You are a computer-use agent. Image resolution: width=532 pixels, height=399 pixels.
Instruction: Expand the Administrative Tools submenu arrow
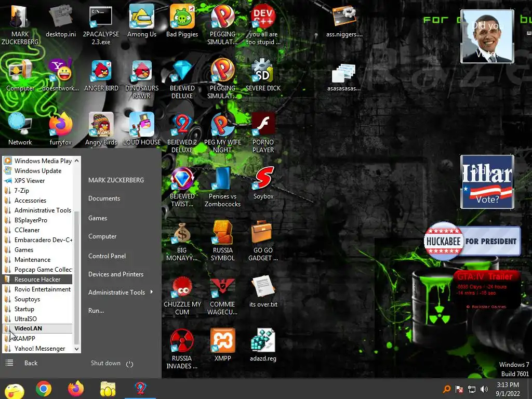151,292
